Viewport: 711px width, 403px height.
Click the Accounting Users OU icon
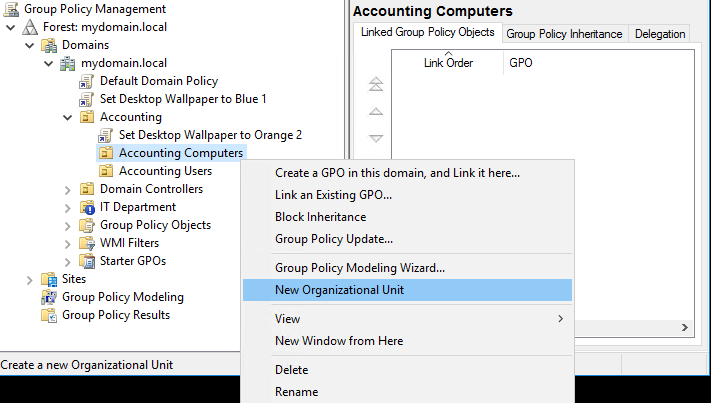(106, 171)
